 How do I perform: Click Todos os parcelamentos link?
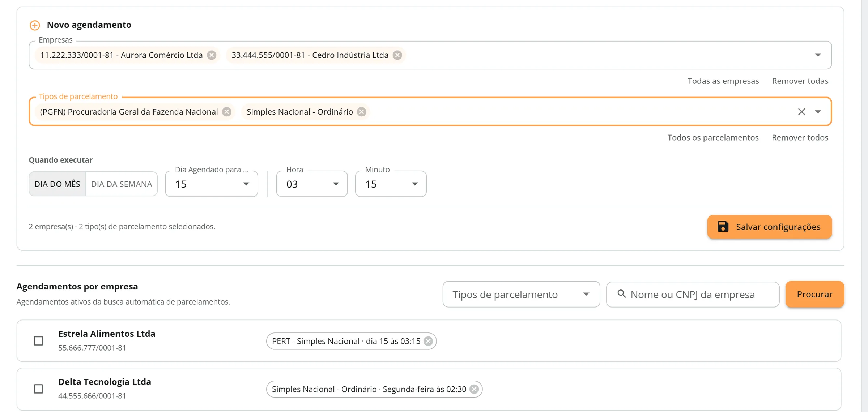pyautogui.click(x=713, y=138)
